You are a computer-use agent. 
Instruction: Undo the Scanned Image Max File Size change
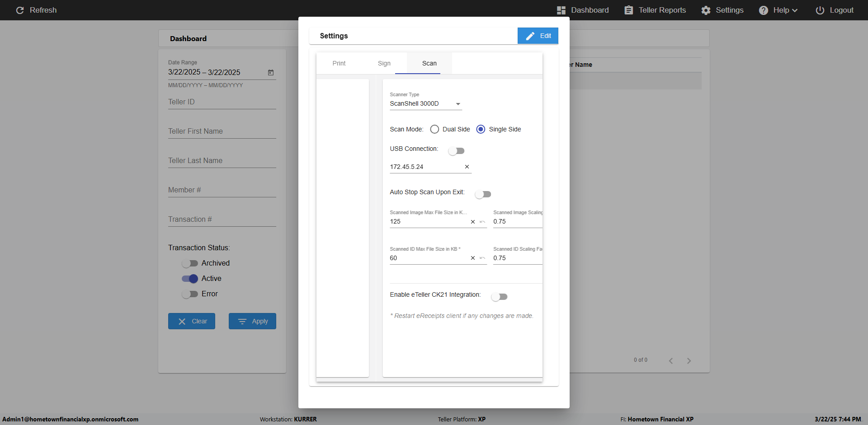click(x=482, y=222)
